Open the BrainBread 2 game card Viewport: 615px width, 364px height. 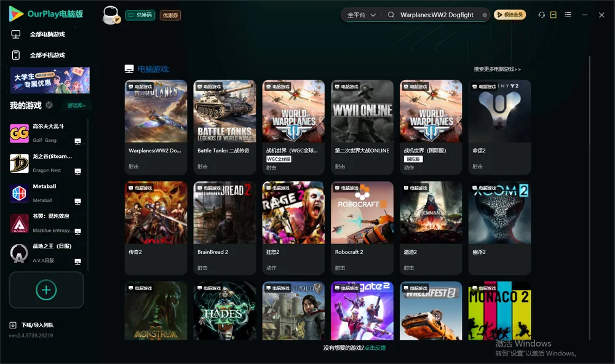coord(224,228)
